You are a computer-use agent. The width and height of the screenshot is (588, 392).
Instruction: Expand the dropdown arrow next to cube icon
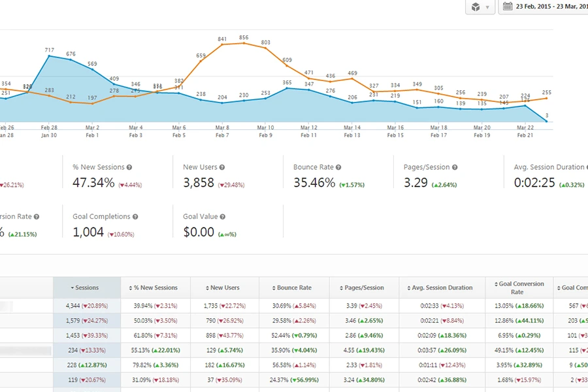[x=487, y=8]
